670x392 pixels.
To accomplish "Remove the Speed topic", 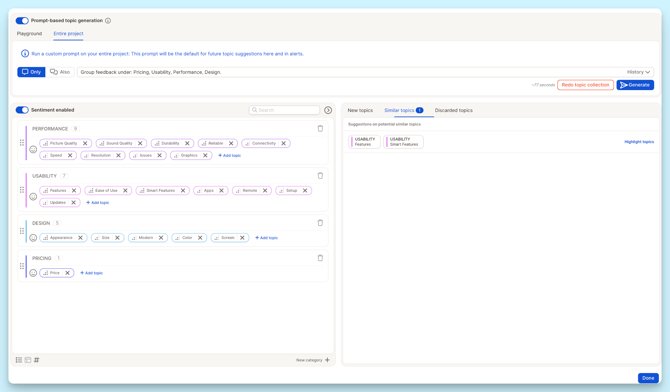I will pyautogui.click(x=70, y=155).
